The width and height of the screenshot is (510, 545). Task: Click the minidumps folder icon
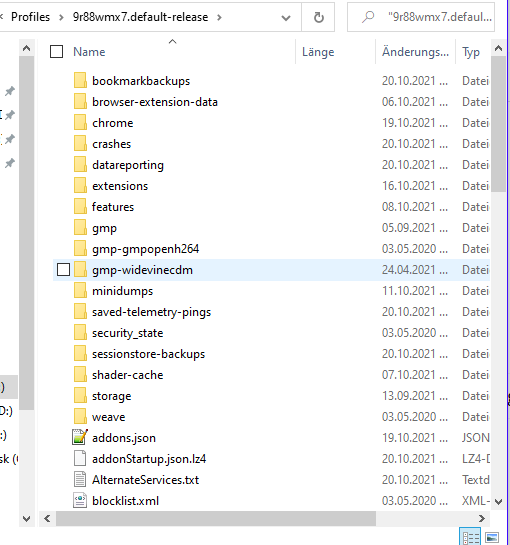(x=80, y=291)
